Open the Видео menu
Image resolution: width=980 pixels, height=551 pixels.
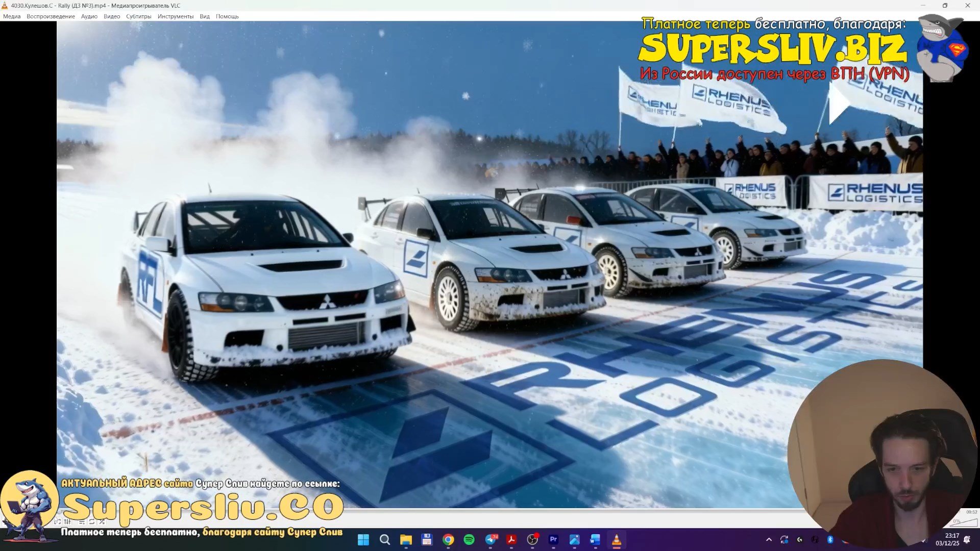tap(112, 16)
